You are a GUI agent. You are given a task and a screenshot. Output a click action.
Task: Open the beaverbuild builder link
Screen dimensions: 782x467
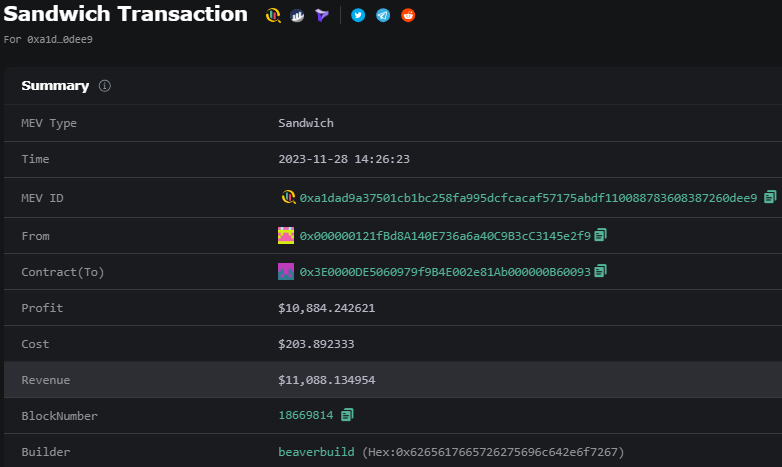tap(316, 452)
